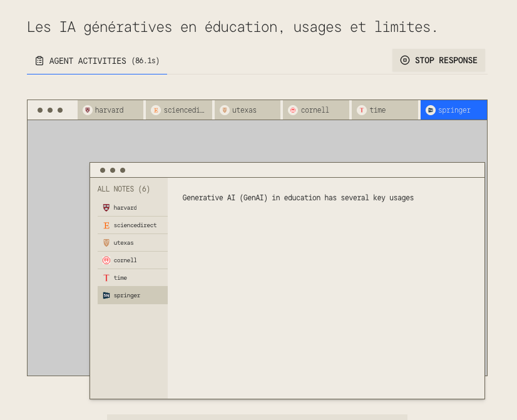Click the stop circle icon in Stop Response
The width and height of the screenshot is (517, 420).
405,61
